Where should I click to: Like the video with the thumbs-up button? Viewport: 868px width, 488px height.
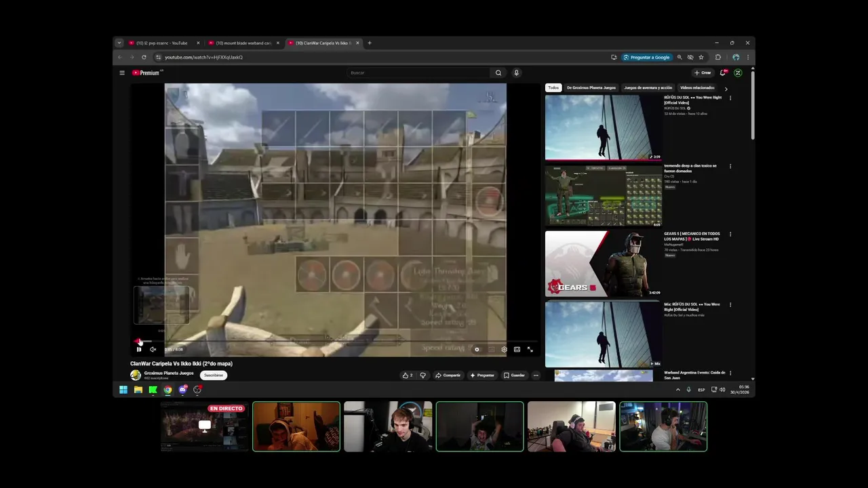click(x=407, y=375)
